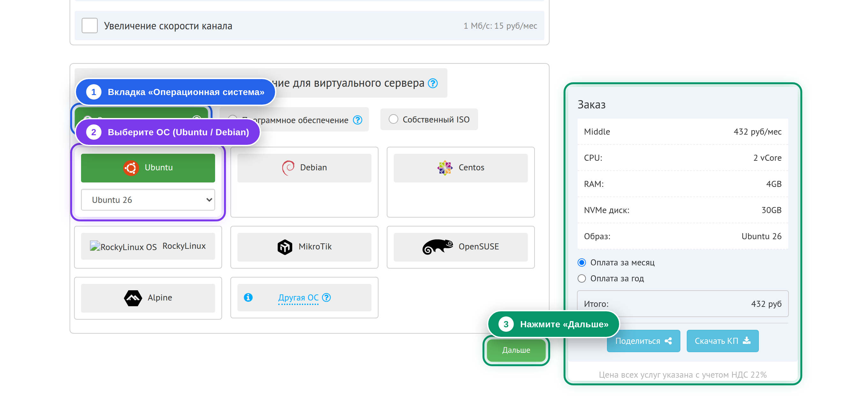Click the RockyLinux OS image icon
Viewport: 868px width, 400px height.
95,246
